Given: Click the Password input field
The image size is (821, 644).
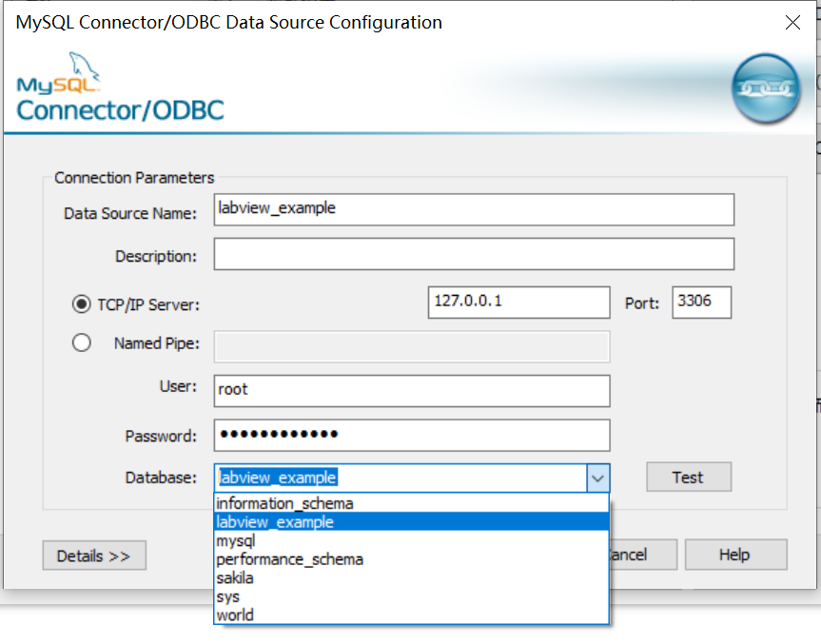Looking at the screenshot, I should [412, 435].
